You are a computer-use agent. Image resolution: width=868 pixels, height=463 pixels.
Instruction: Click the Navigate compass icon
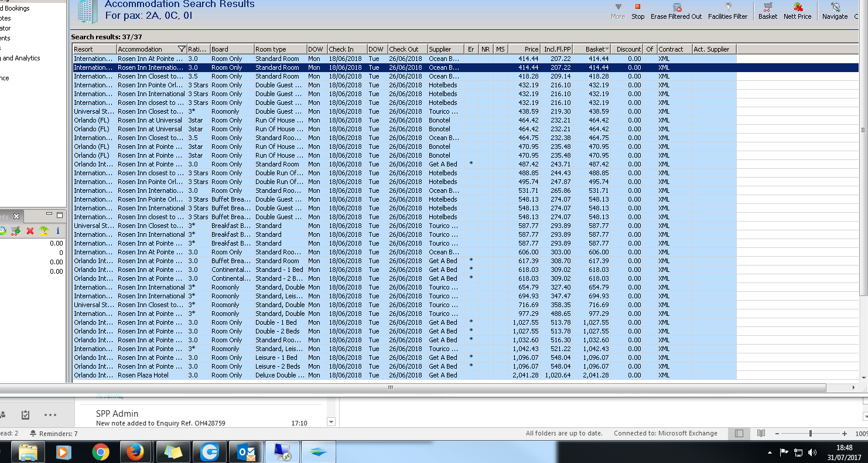(x=835, y=7)
